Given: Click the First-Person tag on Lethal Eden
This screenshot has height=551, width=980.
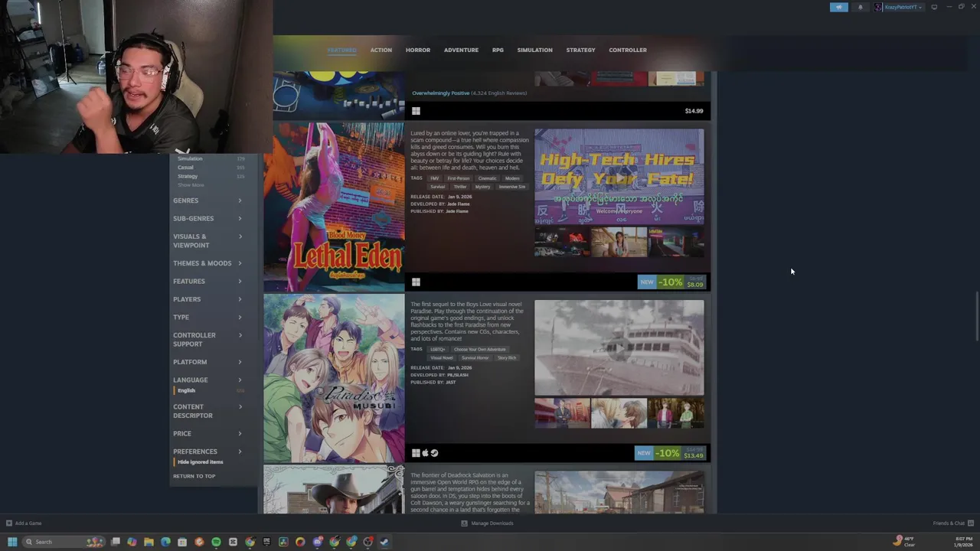Looking at the screenshot, I should [x=459, y=178].
